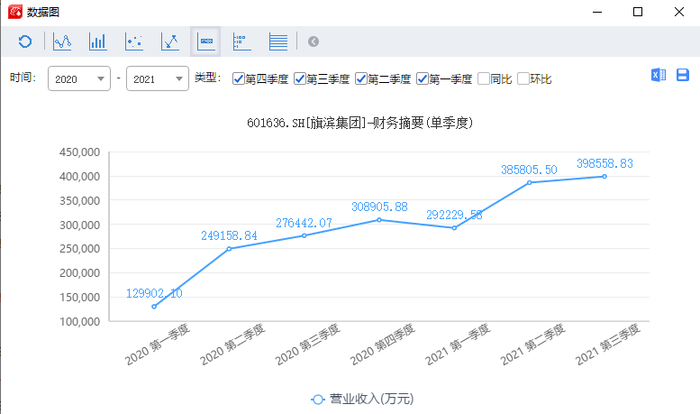This screenshot has height=414, width=700.
Task: Click the 2020 第一季度 data point
Action: tap(154, 306)
